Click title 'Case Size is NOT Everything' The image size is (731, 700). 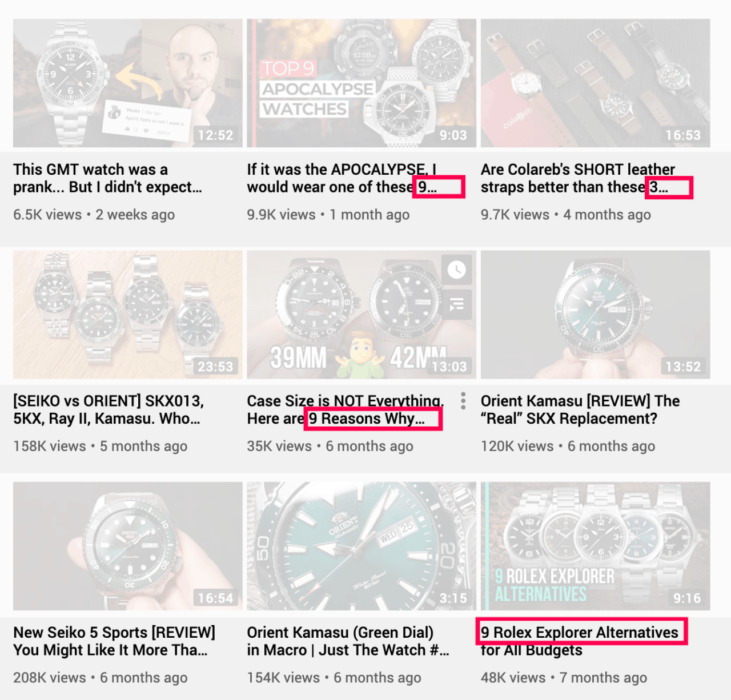[346, 409]
